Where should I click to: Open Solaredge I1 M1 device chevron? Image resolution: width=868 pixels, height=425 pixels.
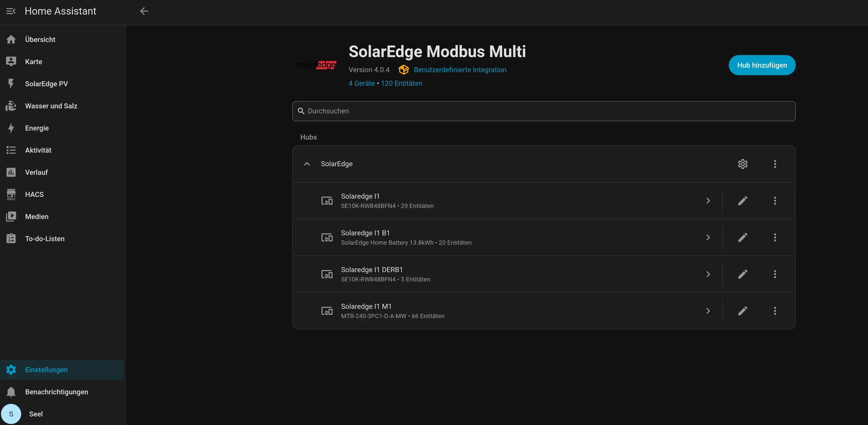pyautogui.click(x=708, y=311)
